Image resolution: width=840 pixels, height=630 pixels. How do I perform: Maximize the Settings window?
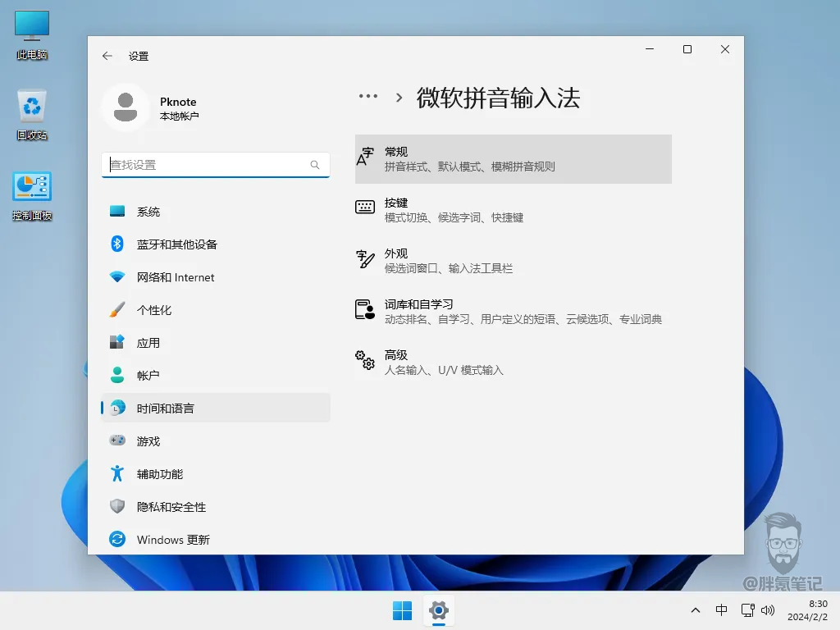click(x=687, y=49)
